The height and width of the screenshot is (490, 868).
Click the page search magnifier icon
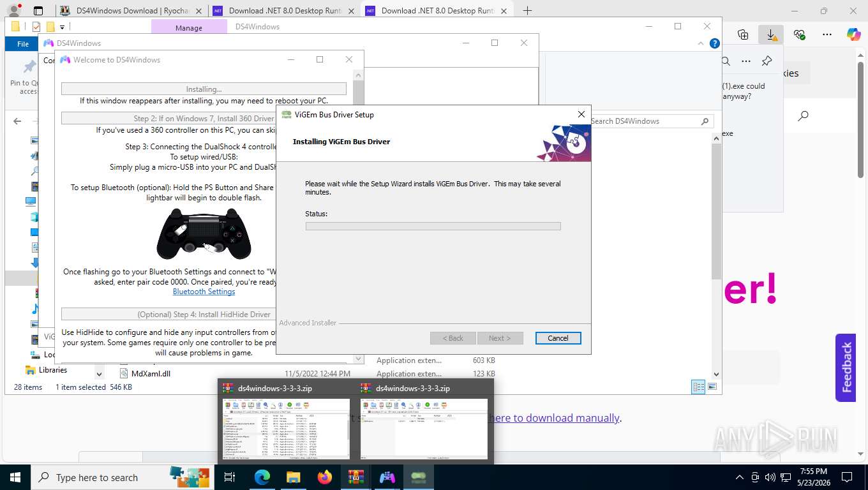coord(804,115)
